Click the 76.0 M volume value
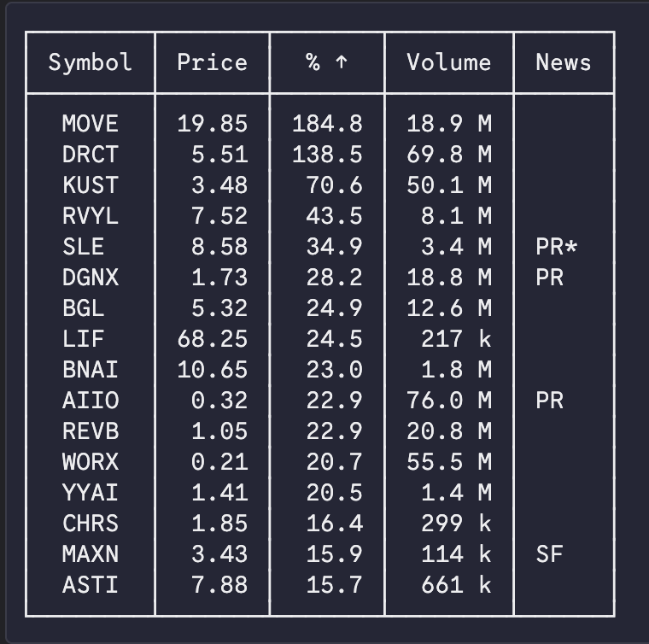 tap(448, 401)
